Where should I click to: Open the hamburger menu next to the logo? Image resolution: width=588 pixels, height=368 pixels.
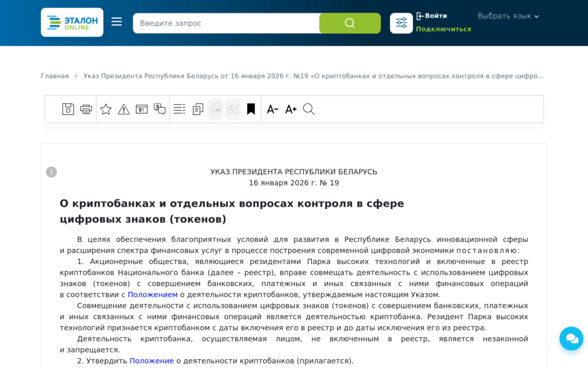point(117,22)
